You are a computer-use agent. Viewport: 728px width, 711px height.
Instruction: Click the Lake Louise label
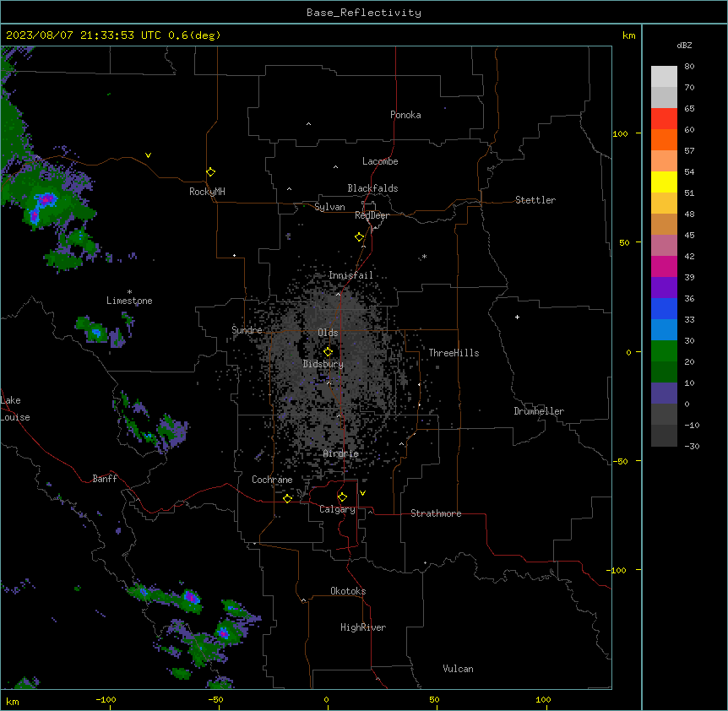click(15, 409)
